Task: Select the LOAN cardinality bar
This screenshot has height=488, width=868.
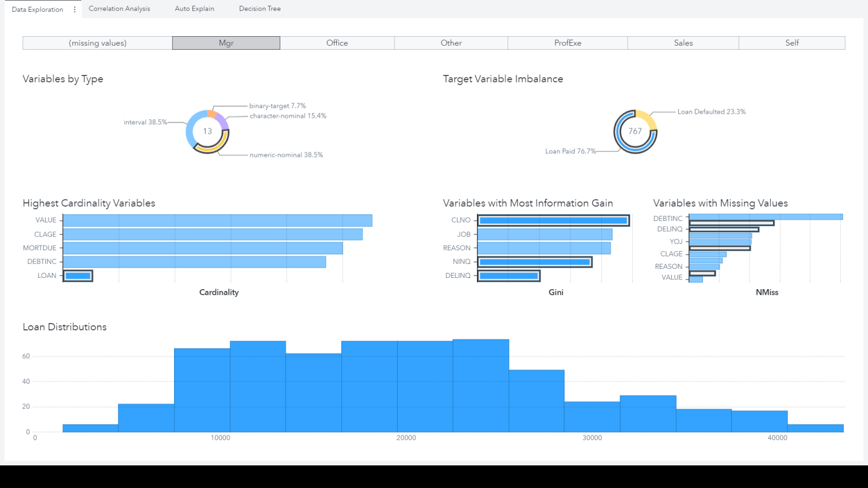Action: [77, 276]
